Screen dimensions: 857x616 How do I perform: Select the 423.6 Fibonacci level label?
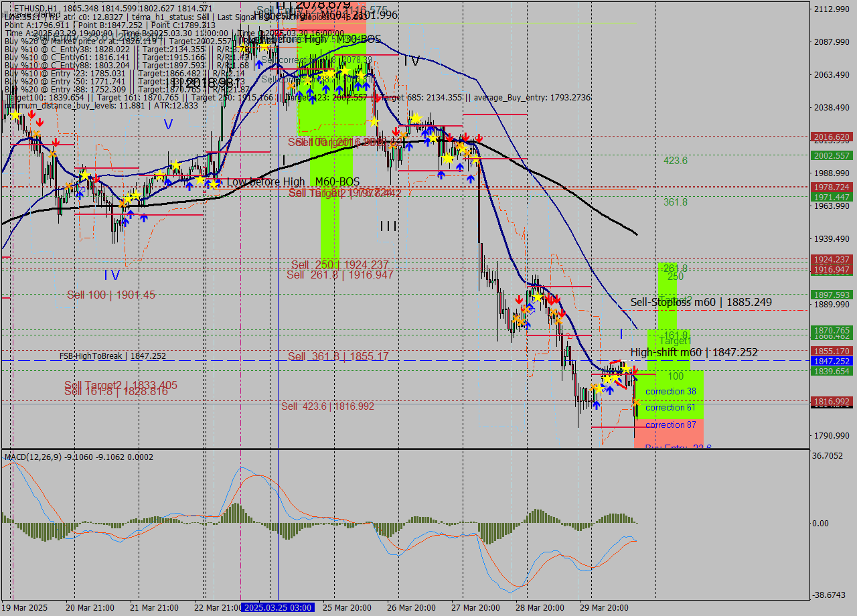[675, 161]
